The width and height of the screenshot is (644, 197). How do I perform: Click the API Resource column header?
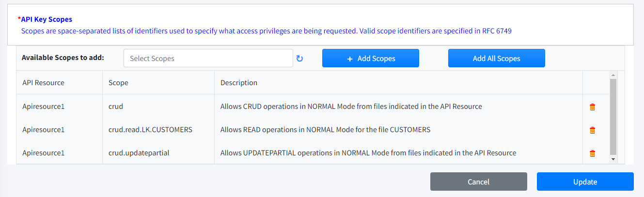coord(43,83)
